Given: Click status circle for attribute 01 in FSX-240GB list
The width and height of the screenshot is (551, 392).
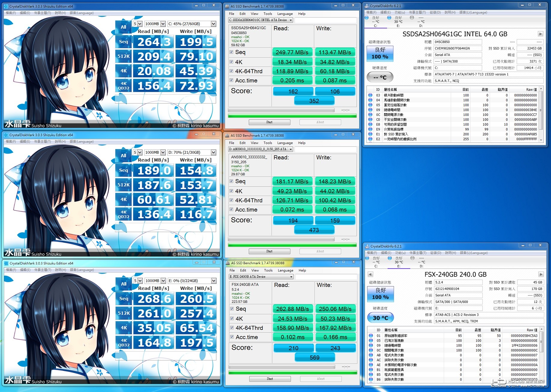Looking at the screenshot, I should [x=371, y=336].
